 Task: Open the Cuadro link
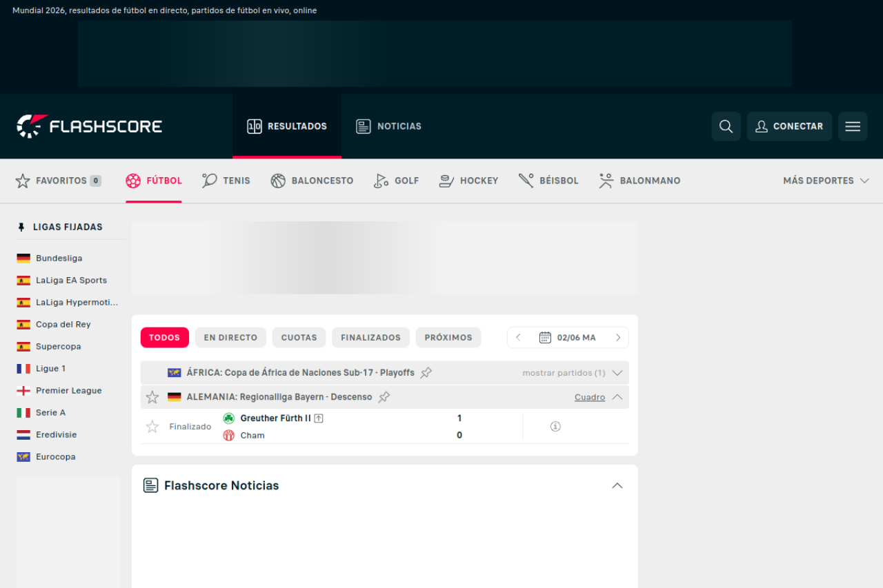[590, 397]
